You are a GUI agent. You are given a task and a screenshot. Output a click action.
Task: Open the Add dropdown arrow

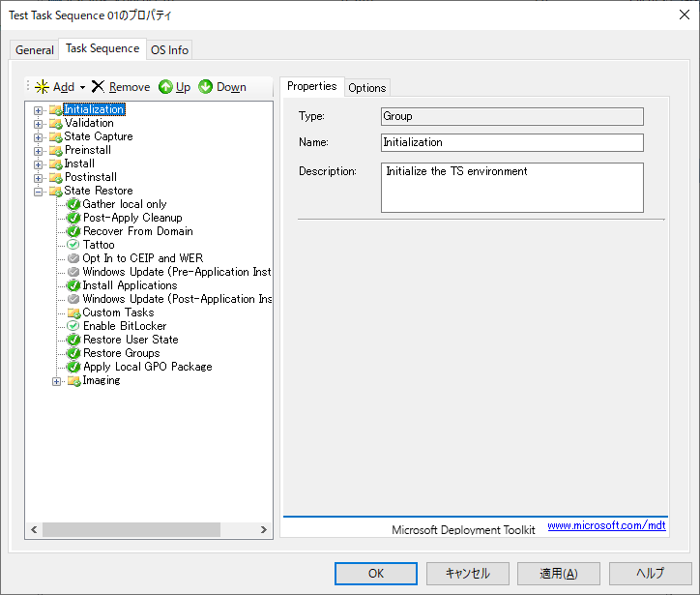click(x=82, y=87)
